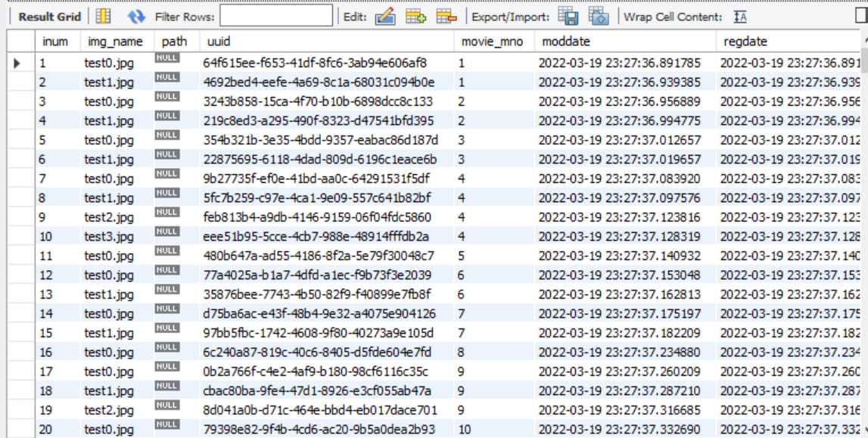Click NULL path cell in inum 1 row
868x438 pixels.
(x=176, y=63)
